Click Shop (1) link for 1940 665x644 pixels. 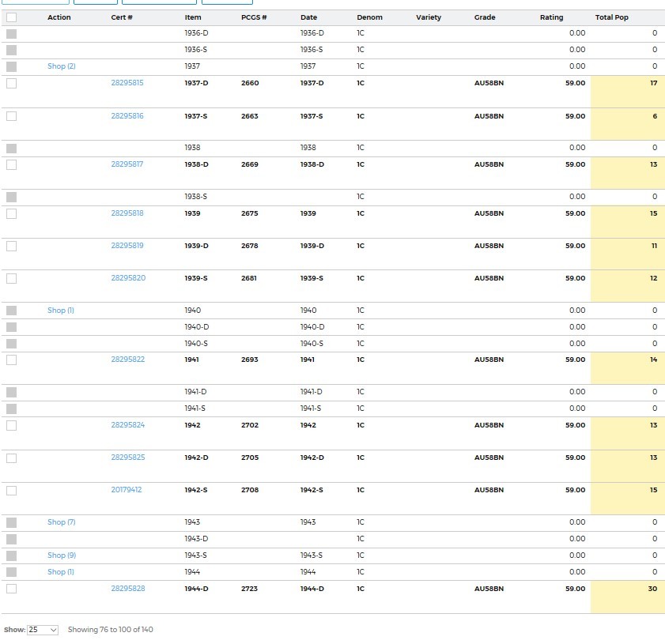(61, 311)
